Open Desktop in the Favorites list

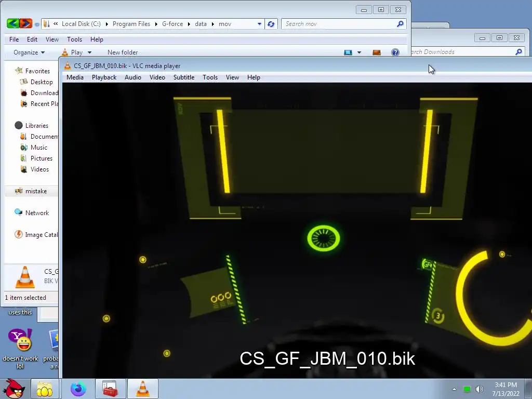(x=42, y=82)
